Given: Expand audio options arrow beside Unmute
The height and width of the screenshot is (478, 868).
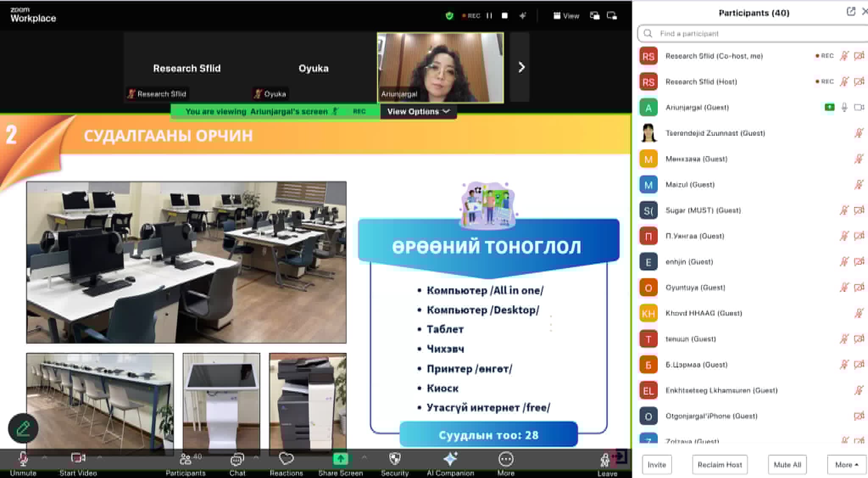Looking at the screenshot, I should coord(44,457).
